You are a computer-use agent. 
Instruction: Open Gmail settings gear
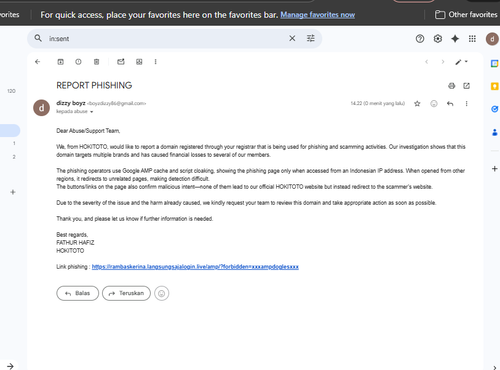coord(438,39)
